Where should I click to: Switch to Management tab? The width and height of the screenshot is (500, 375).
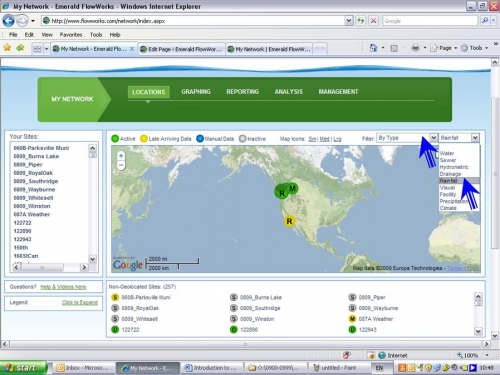coord(338,92)
